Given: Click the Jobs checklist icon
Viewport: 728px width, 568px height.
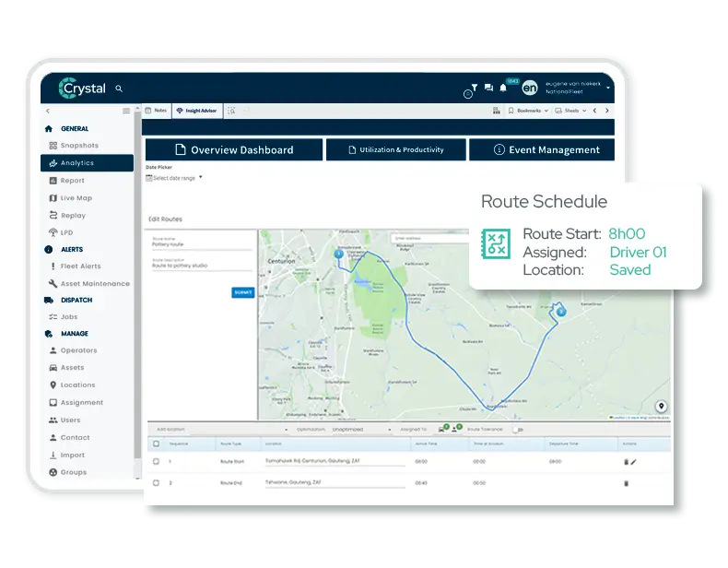Looking at the screenshot, I should (53, 317).
